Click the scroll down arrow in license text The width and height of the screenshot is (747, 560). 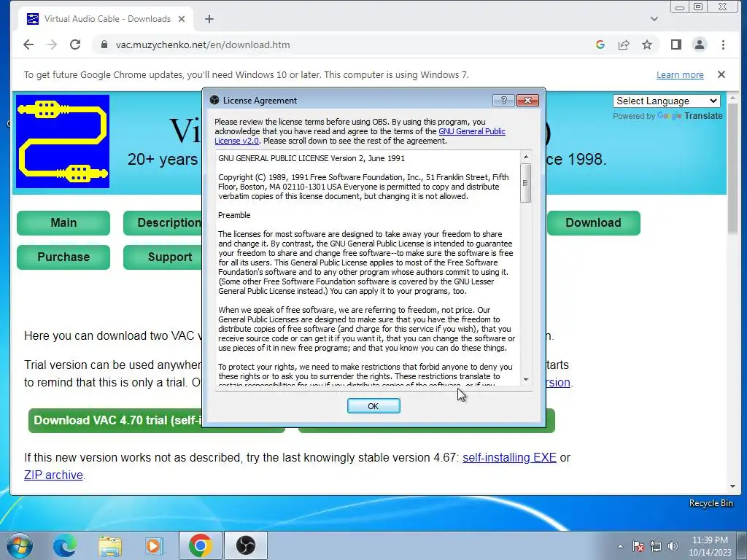point(526,379)
